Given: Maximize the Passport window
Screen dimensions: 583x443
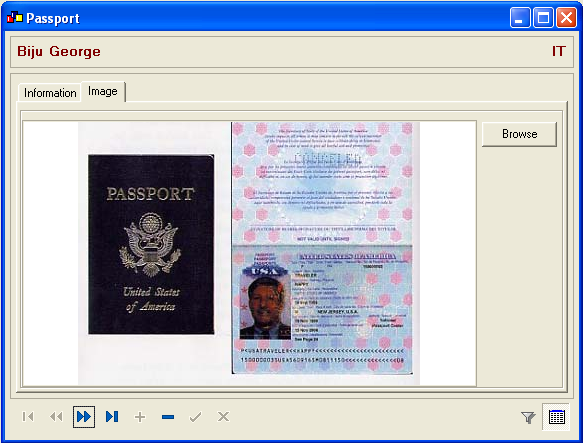Looking at the screenshot, I should (x=543, y=17).
